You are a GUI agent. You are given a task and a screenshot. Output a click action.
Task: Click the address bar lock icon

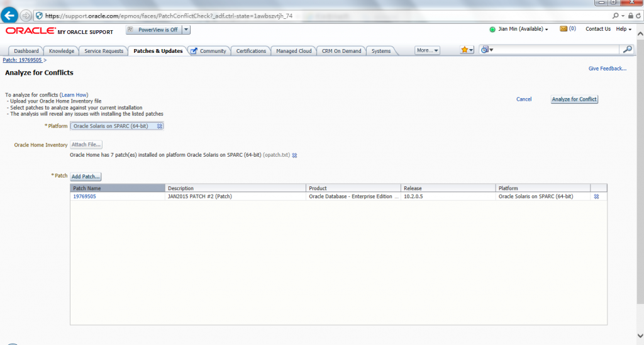pyautogui.click(x=630, y=16)
